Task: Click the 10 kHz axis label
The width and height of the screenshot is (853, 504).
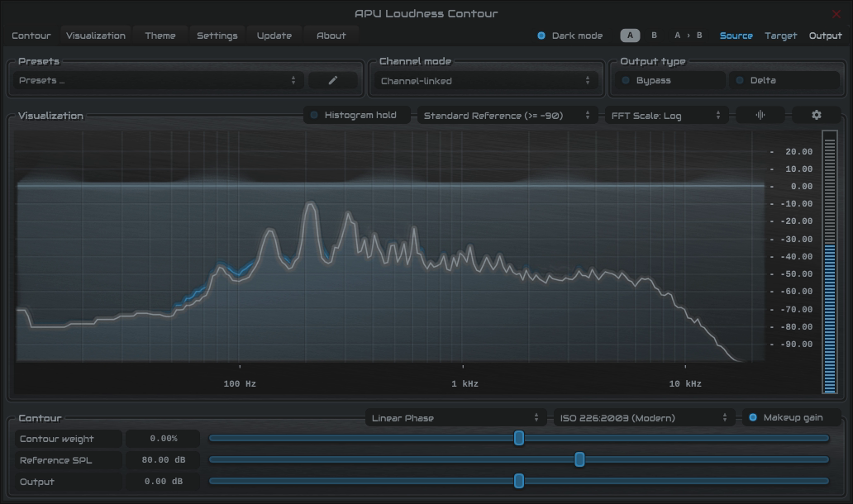Action: click(x=685, y=384)
